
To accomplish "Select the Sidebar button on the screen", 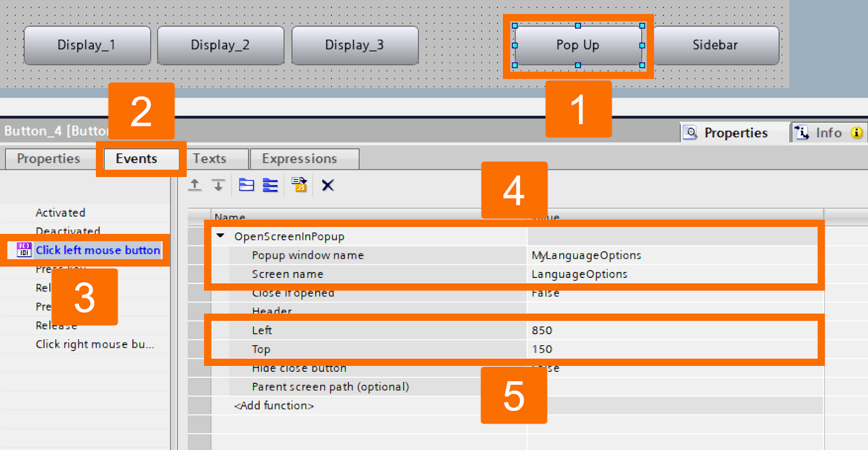I will point(716,45).
